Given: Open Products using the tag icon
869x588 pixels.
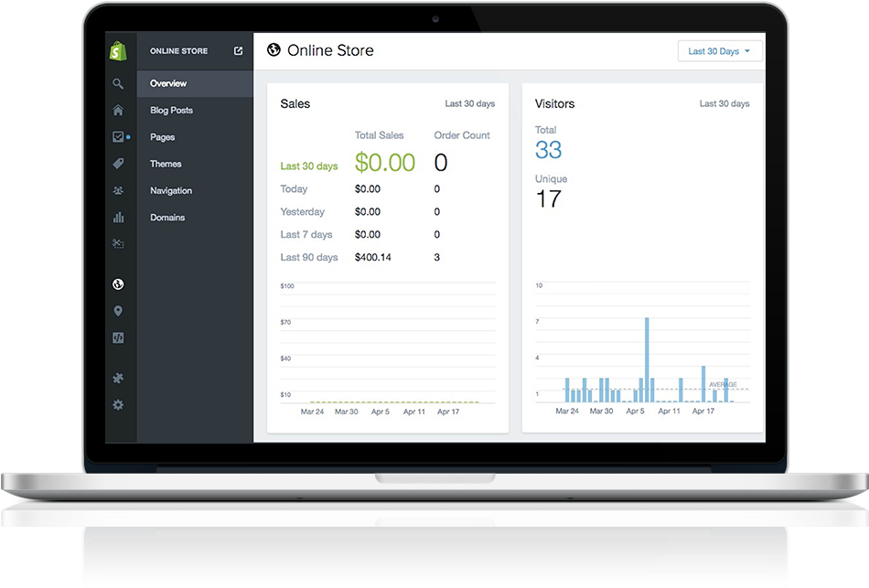Looking at the screenshot, I should tap(118, 164).
